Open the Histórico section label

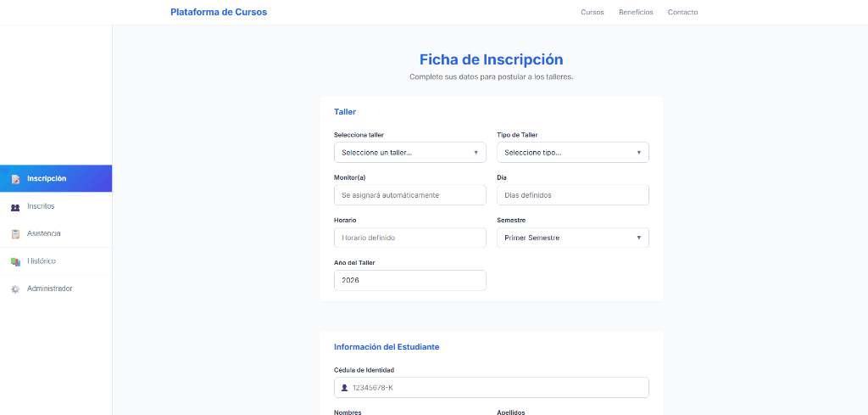42,261
